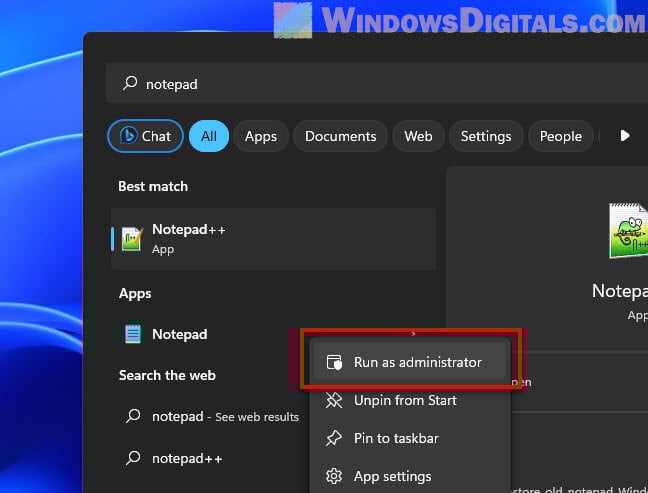Open App settings from context menu
The width and height of the screenshot is (648, 493).
pos(410,476)
